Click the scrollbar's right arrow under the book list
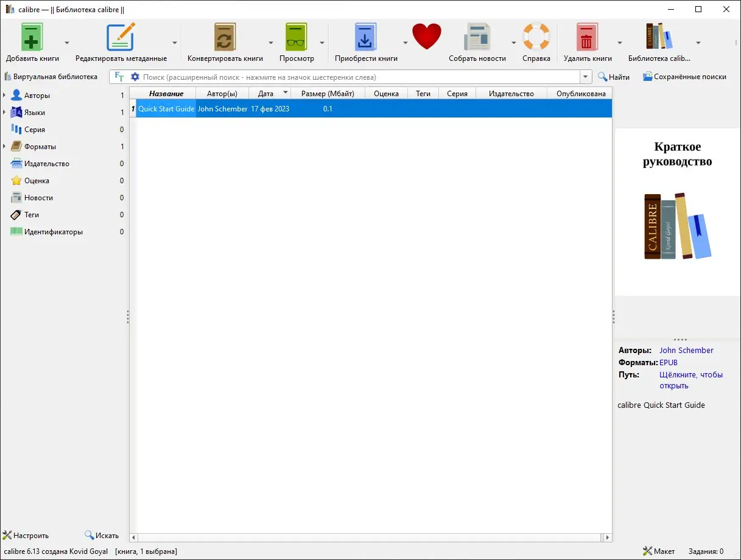Image resolution: width=741 pixels, height=560 pixels. pyautogui.click(x=606, y=538)
